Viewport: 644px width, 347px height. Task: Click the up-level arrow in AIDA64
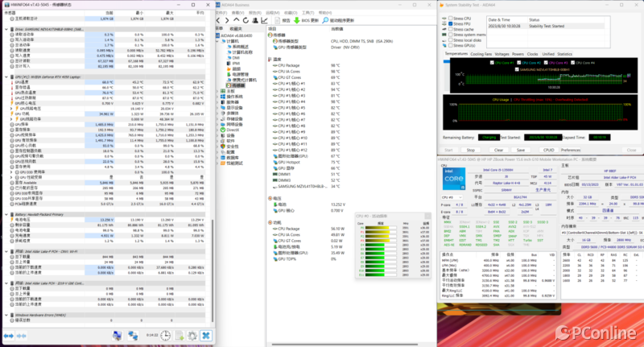click(236, 20)
